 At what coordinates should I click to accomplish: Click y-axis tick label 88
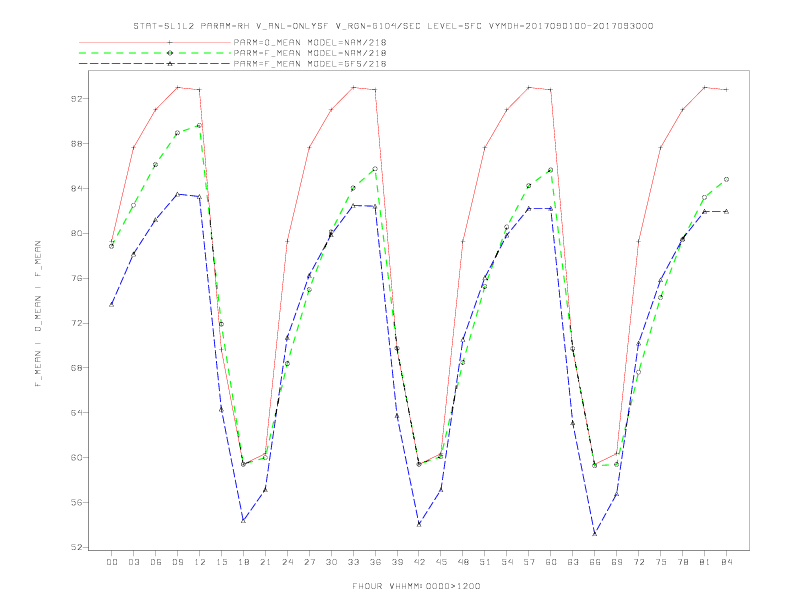(x=77, y=143)
